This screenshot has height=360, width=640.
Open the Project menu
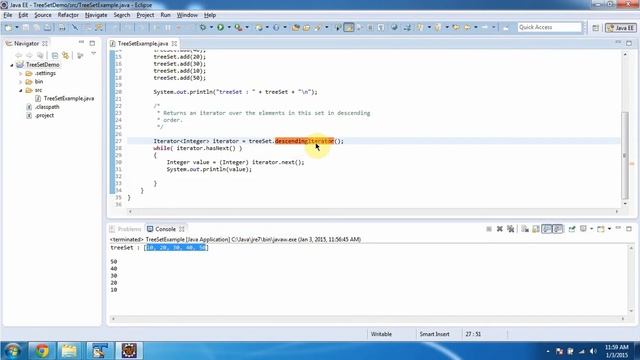[x=145, y=15]
